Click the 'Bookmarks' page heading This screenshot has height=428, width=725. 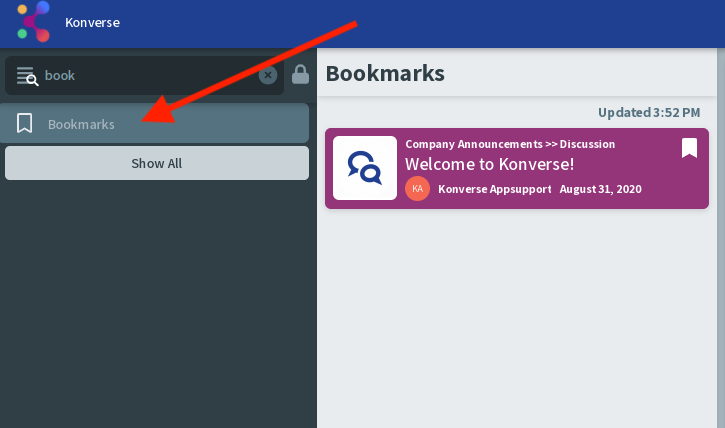click(385, 73)
